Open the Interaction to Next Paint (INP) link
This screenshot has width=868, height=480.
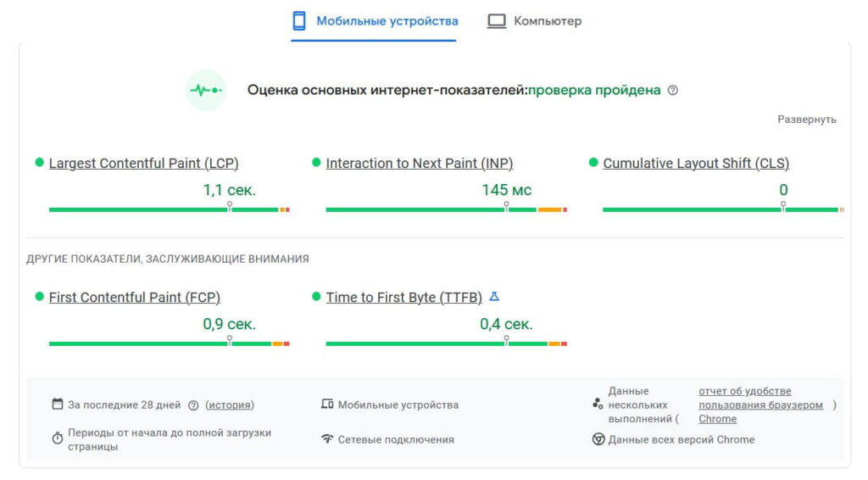[419, 164]
